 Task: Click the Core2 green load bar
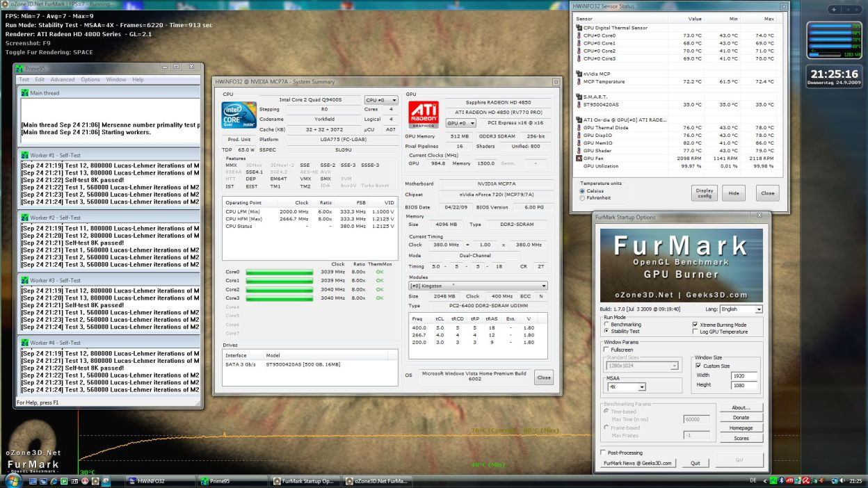(278, 290)
